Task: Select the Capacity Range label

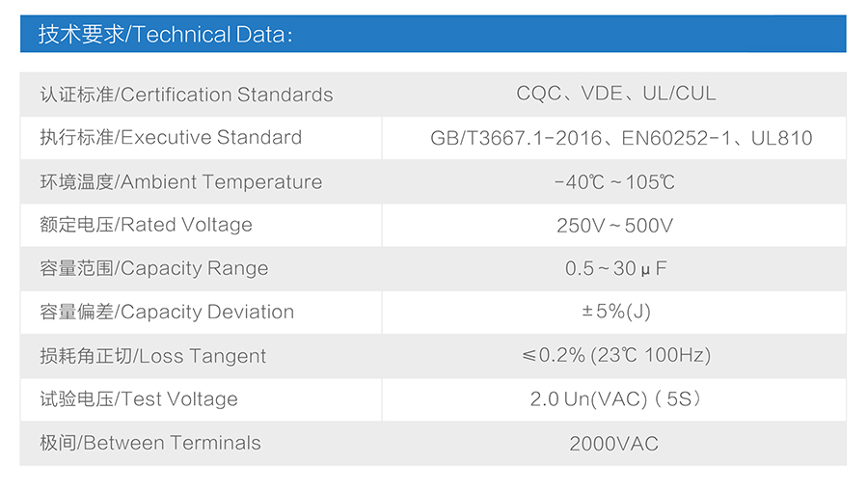Action: (x=154, y=268)
